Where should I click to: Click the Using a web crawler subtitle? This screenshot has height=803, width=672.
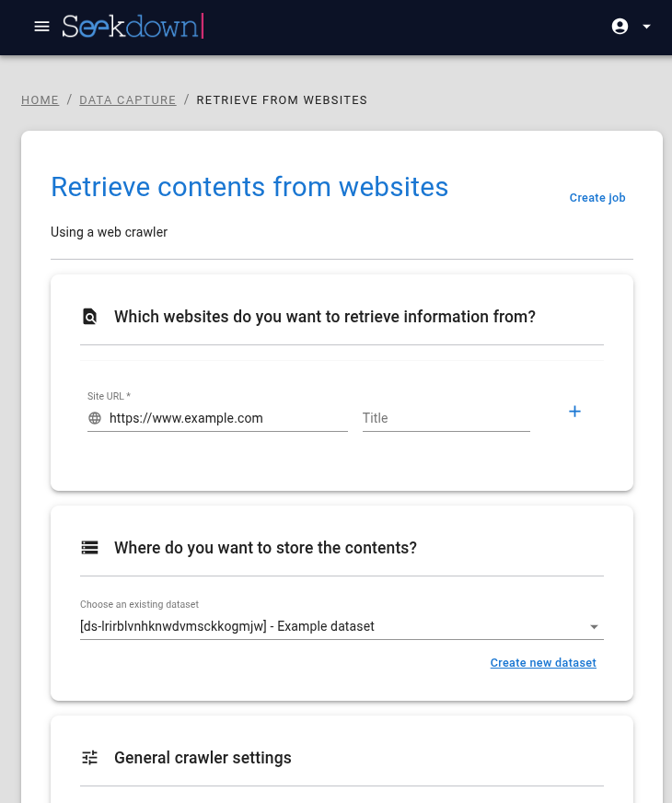[109, 232]
